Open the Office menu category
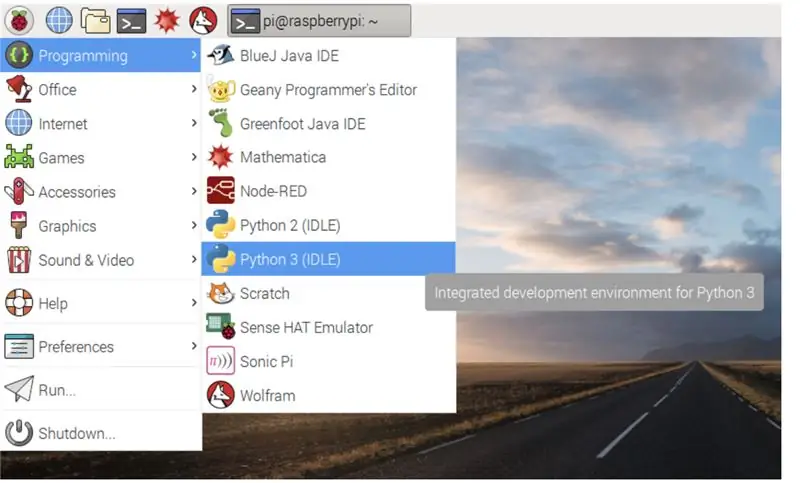 pos(101,89)
